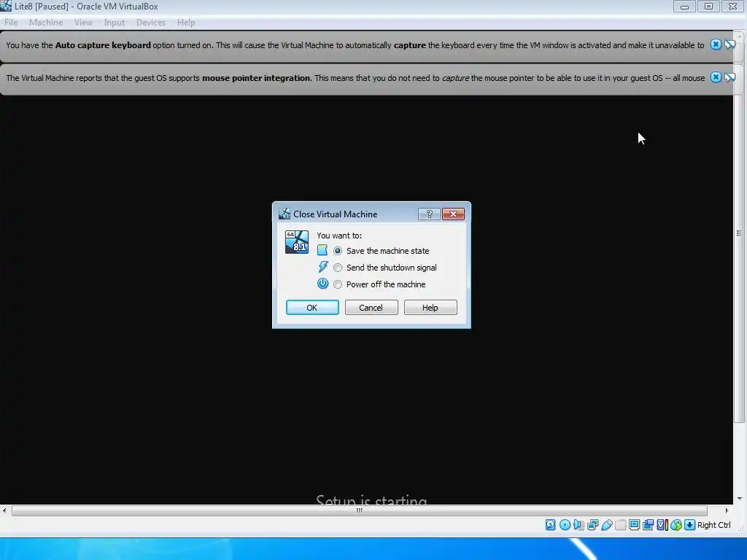Click the don't-show-again icon on keyboard notification
Viewport: 747px width, 560px height.
[729, 44]
